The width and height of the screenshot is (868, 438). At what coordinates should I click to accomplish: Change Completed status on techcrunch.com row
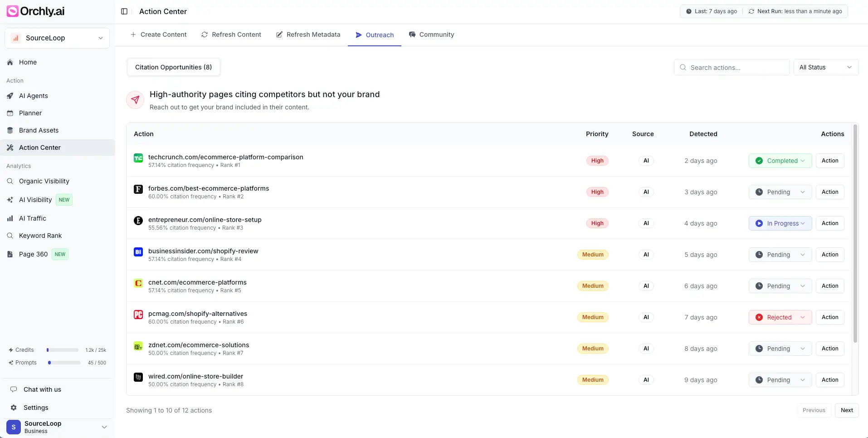(x=780, y=161)
